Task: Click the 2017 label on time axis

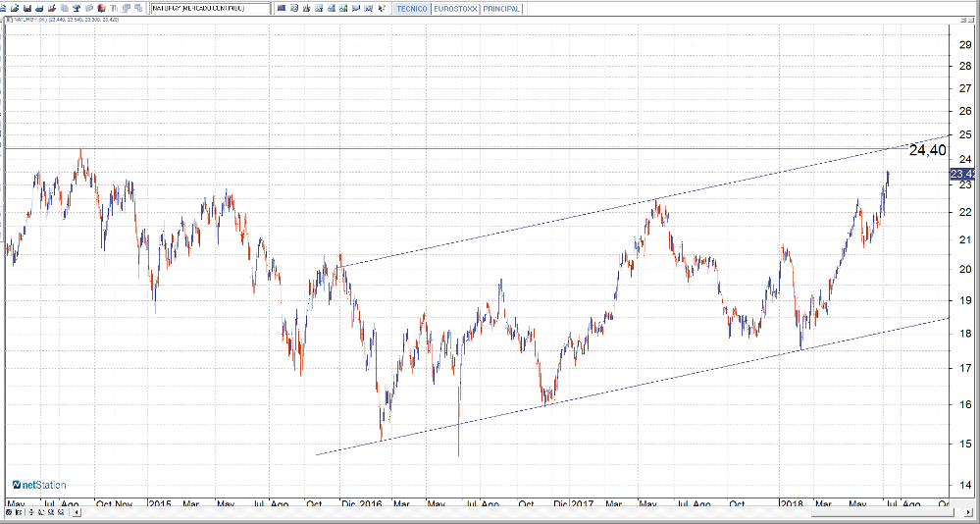Action: [583, 503]
